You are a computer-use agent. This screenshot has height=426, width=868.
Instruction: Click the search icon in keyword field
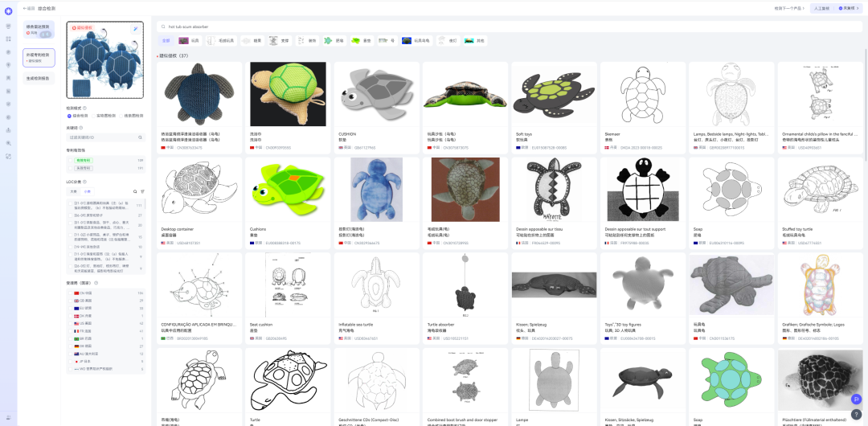coord(140,137)
